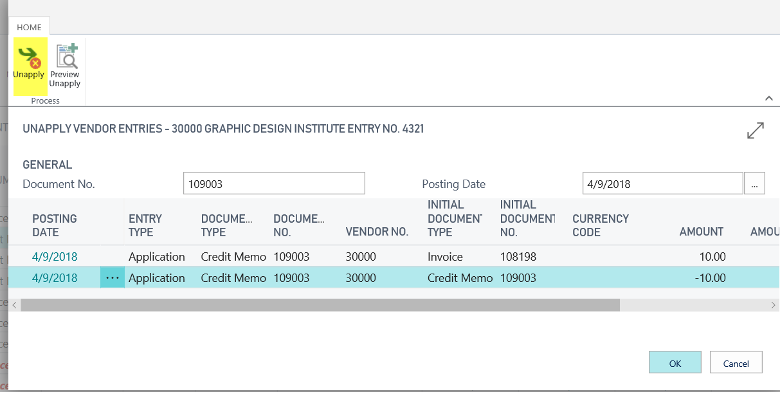Click the horizontal scrollbar thumb
Viewport: 780px width, 395px height.
320,305
